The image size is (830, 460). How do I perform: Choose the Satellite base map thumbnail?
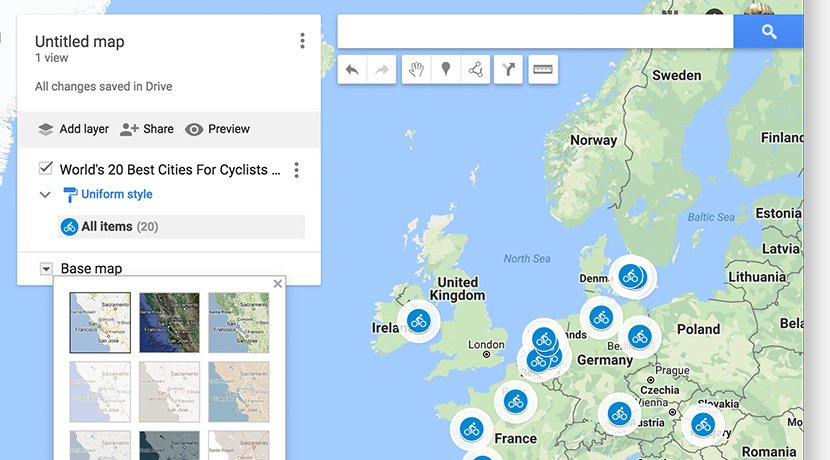point(169,322)
